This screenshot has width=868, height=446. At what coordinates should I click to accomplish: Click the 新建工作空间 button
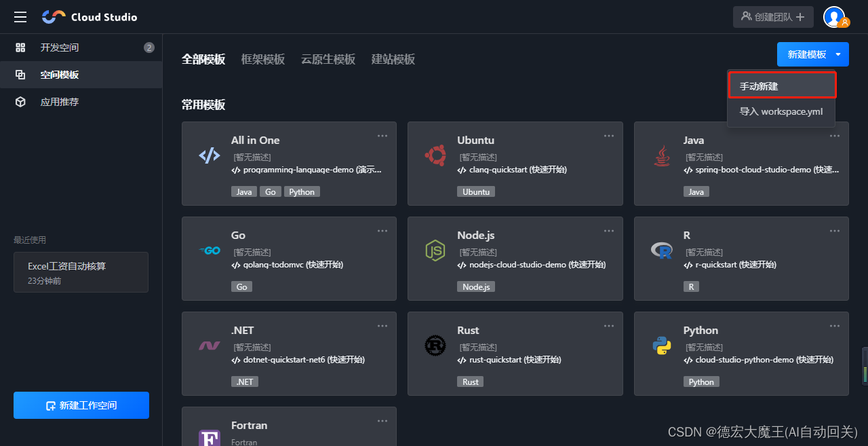coord(81,405)
